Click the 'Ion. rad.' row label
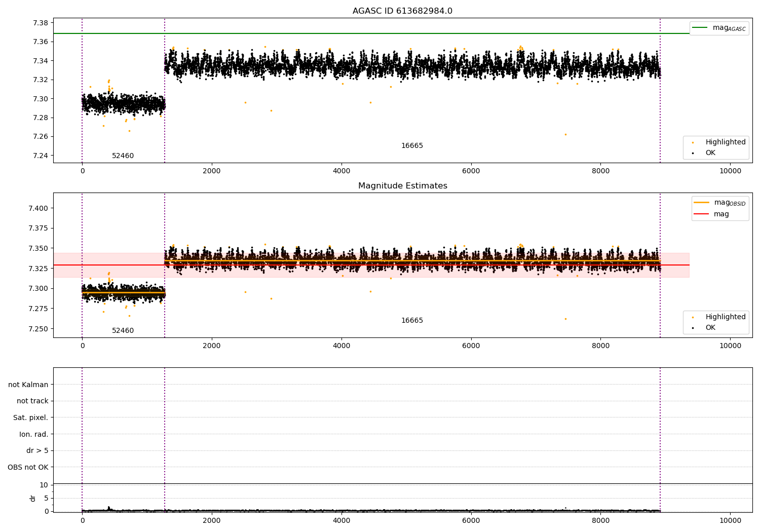Image resolution: width=760 pixels, height=532 pixels. point(34,434)
